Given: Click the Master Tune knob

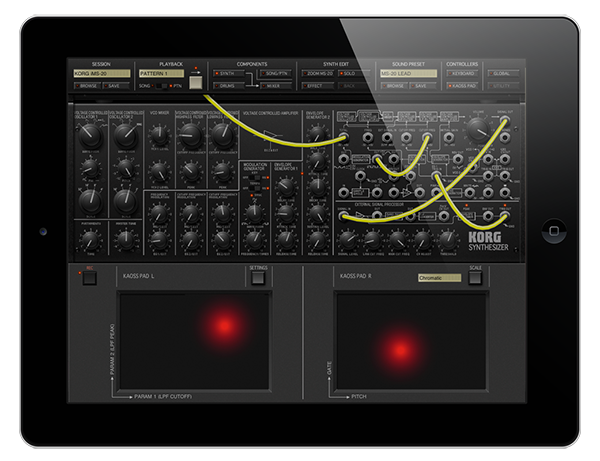Looking at the screenshot, I should coord(126,240).
